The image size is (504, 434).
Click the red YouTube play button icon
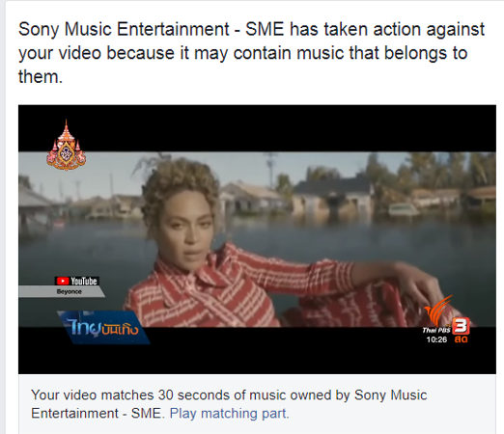63,281
